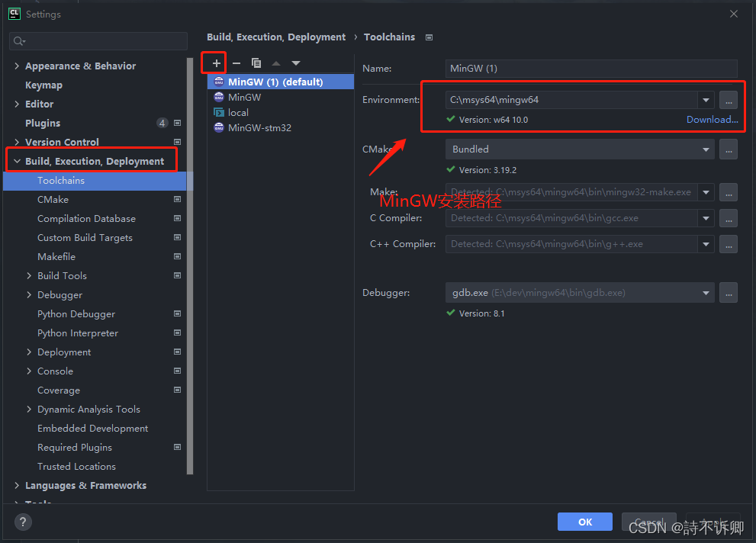Move toolchain up with arrow icon

pos(276,63)
